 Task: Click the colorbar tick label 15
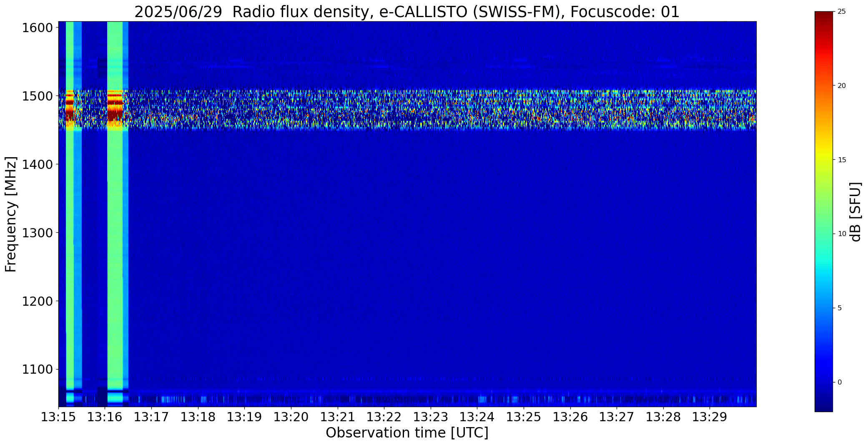click(x=842, y=160)
